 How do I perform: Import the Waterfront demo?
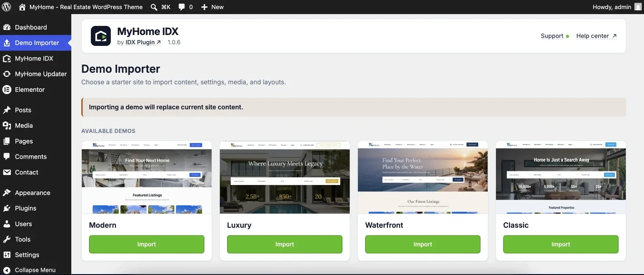pyautogui.click(x=423, y=244)
